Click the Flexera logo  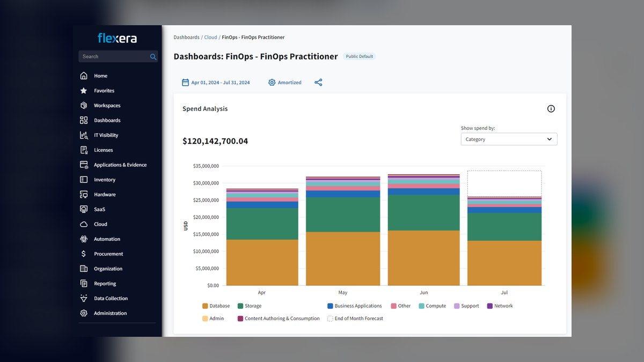pos(117,38)
